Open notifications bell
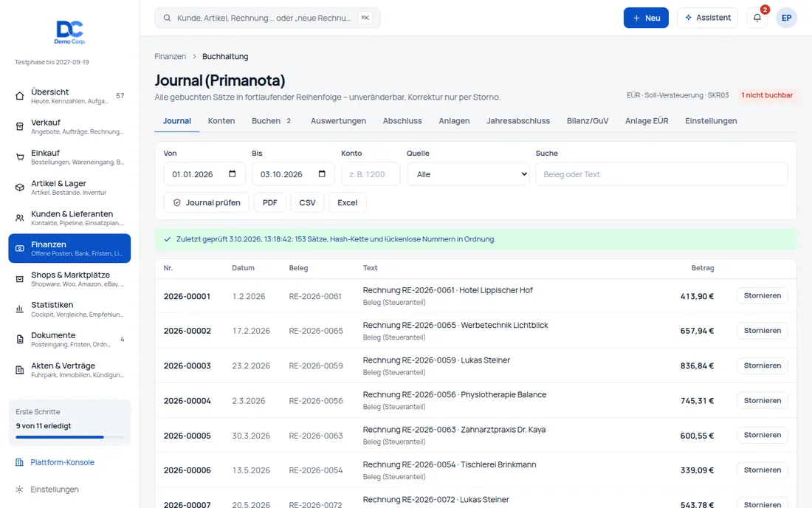 (x=757, y=18)
